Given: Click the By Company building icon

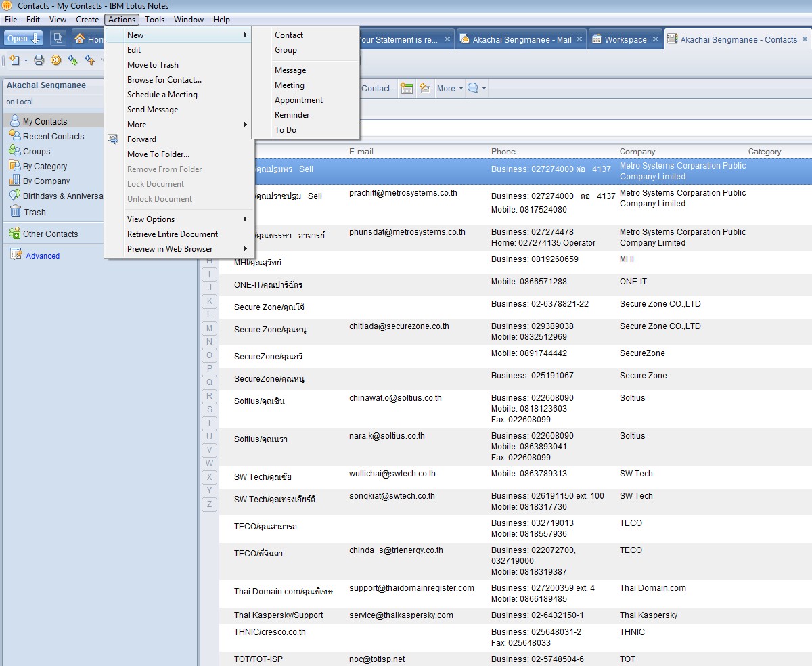Looking at the screenshot, I should click(15, 181).
